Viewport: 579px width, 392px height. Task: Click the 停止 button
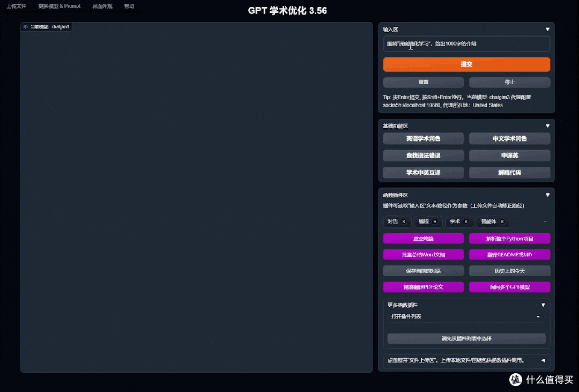click(x=510, y=82)
